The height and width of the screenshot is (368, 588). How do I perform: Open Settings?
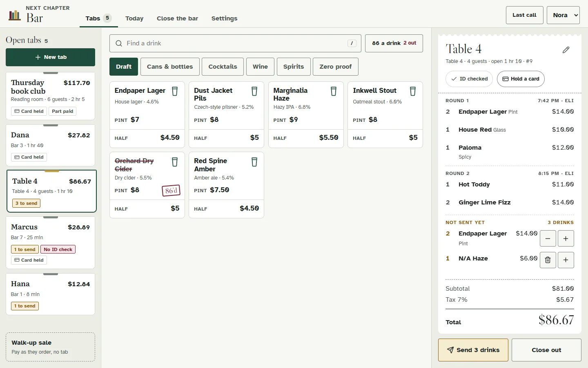pos(225,18)
